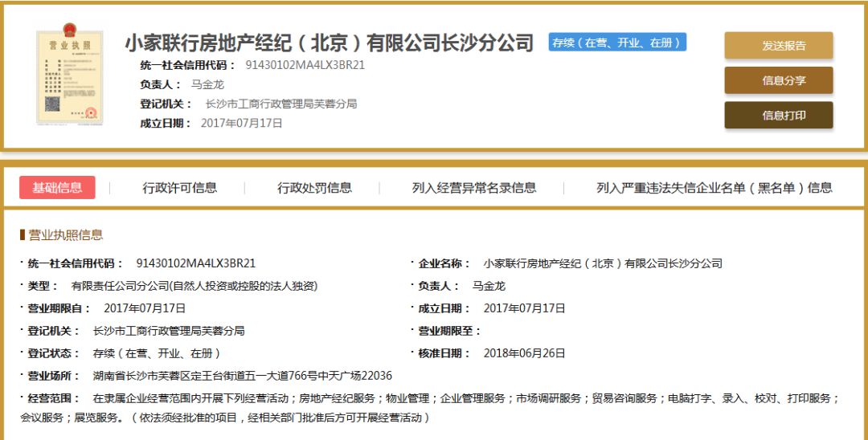Open the 列入经营异常名录信息 tab
Screen dimensions: 868x440
click(x=474, y=188)
